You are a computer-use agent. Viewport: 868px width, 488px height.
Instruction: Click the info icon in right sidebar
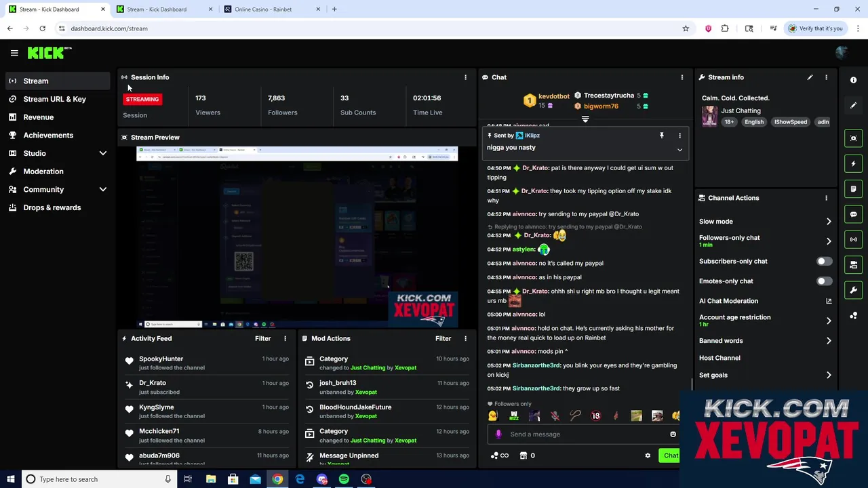pyautogui.click(x=854, y=80)
